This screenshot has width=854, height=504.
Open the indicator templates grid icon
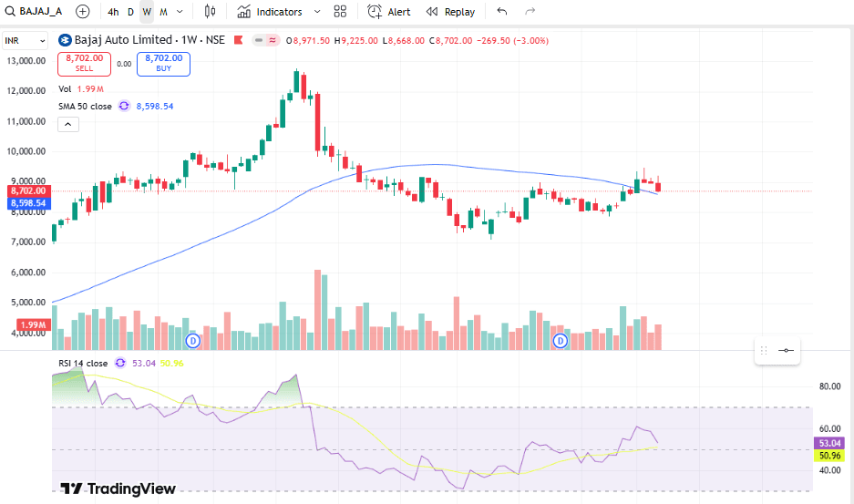[340, 12]
